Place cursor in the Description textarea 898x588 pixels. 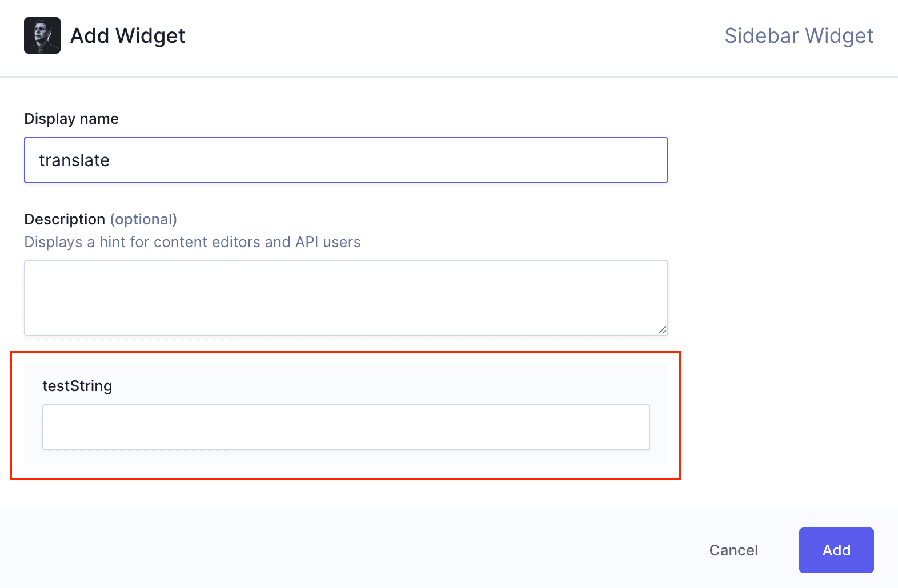pyautogui.click(x=346, y=297)
